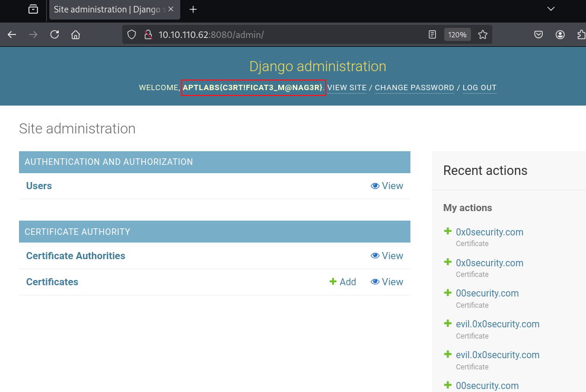Bookmark this page with star icon
Viewport: 586px width, 392px height.
(483, 35)
